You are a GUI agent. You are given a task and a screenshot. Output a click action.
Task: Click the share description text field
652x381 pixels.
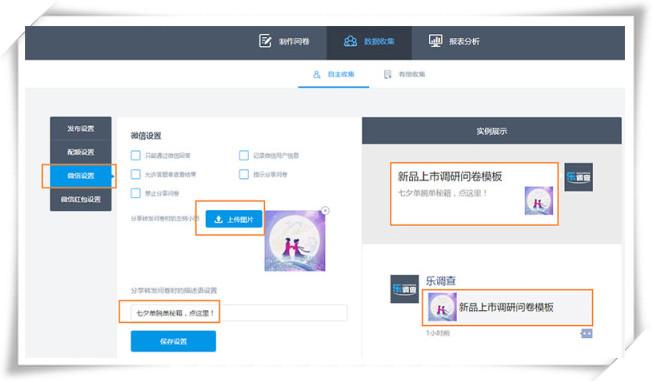coord(239,313)
